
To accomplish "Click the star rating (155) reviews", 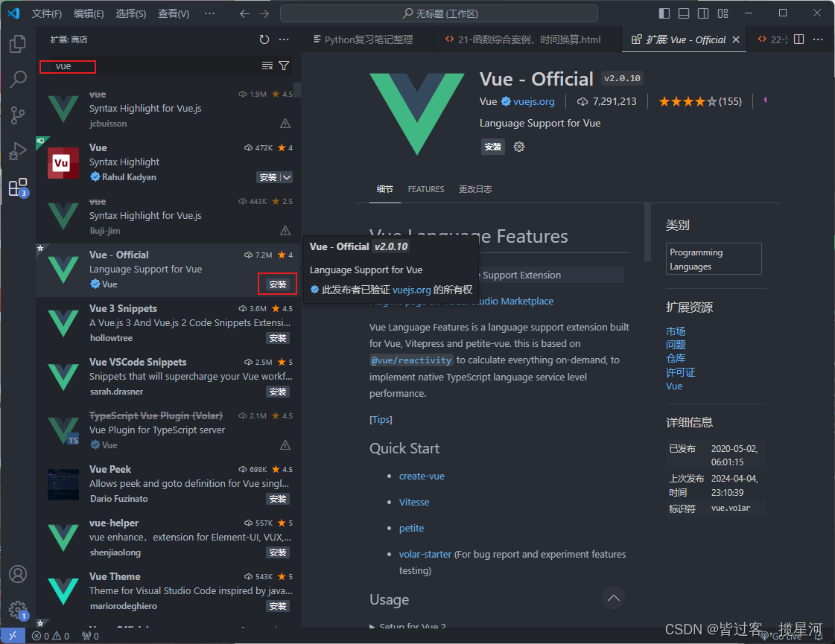I will coord(699,101).
